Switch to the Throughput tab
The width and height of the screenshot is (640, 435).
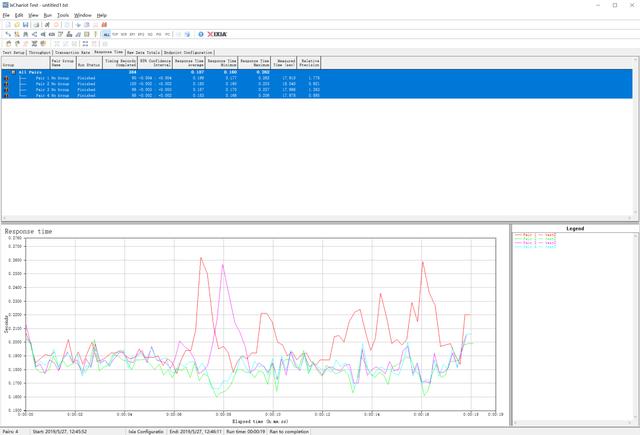42,52
